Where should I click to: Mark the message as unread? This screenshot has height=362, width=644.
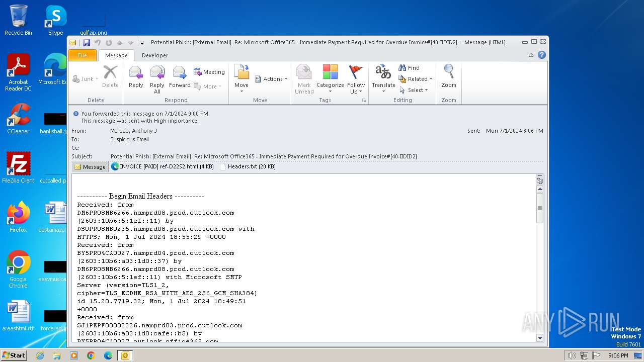coord(304,79)
